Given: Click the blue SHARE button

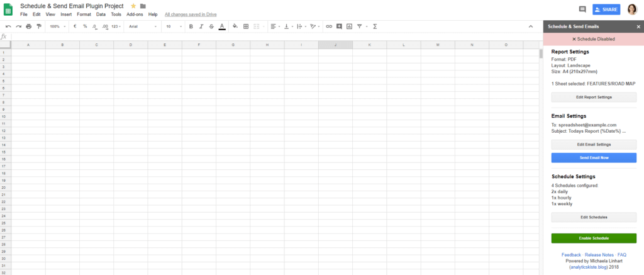Looking at the screenshot, I should tap(606, 9).
